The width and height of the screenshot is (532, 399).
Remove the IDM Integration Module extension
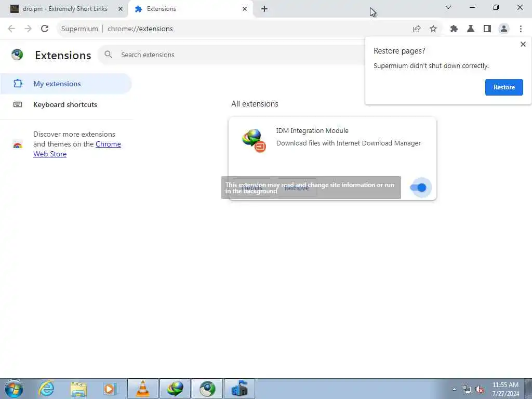(x=297, y=188)
